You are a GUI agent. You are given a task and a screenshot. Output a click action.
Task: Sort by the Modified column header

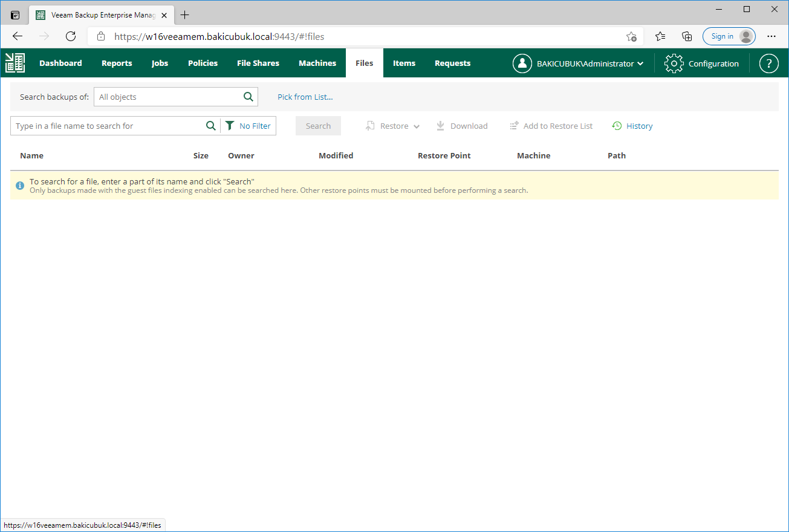(336, 155)
